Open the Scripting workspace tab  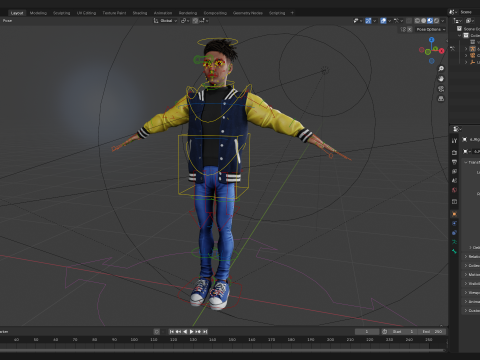click(277, 13)
